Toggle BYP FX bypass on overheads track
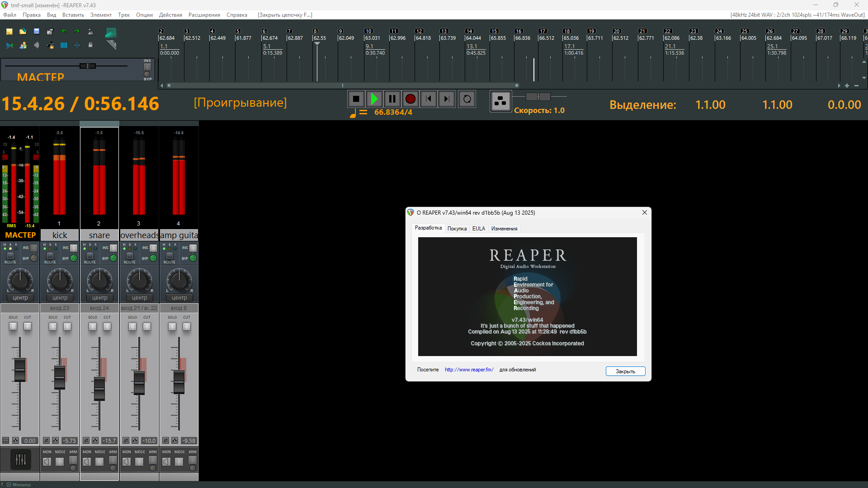The width and height of the screenshot is (868, 488). coord(153,258)
